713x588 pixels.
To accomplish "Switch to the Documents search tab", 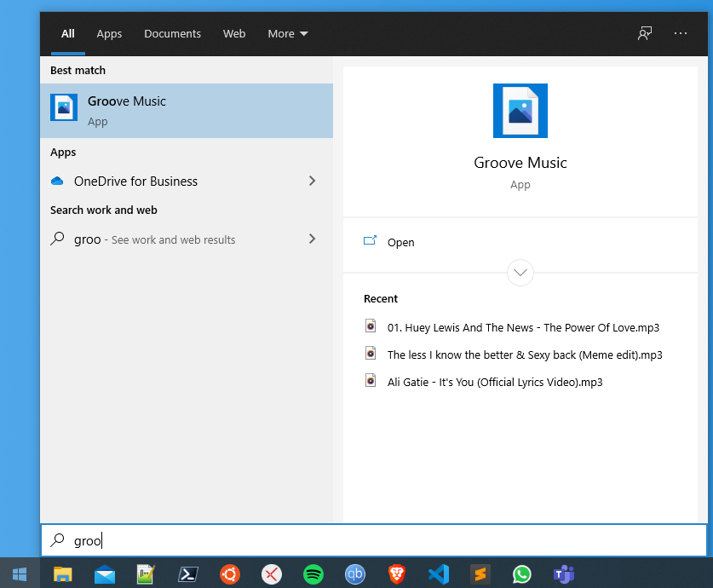I will pos(172,34).
